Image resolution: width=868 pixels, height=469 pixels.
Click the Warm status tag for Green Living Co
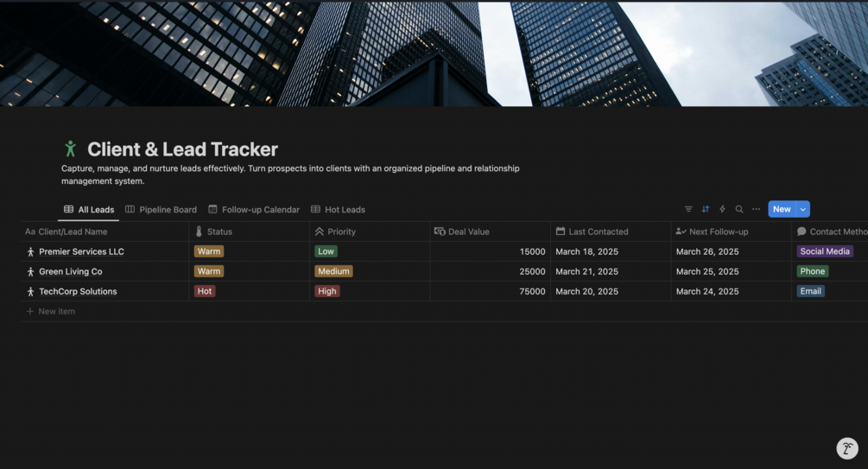click(x=209, y=271)
